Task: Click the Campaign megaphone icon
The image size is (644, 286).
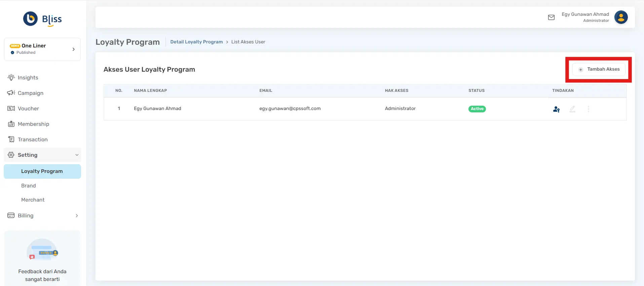Action: click(11, 93)
